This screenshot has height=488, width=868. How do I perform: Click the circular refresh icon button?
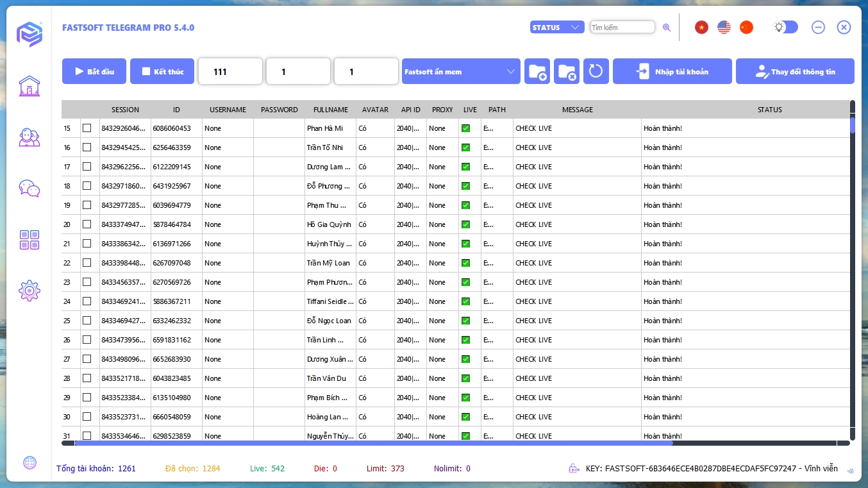tap(596, 71)
